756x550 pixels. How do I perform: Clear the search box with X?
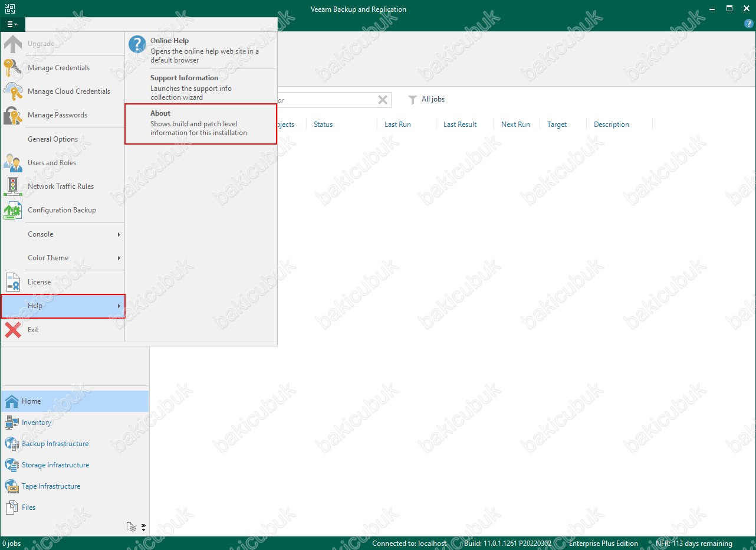pos(383,100)
